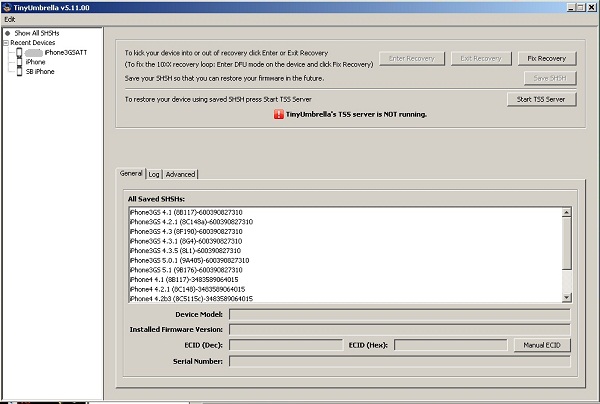Click the SHSH list scrollbar thumb
This screenshot has height=404, width=600.
567,243
